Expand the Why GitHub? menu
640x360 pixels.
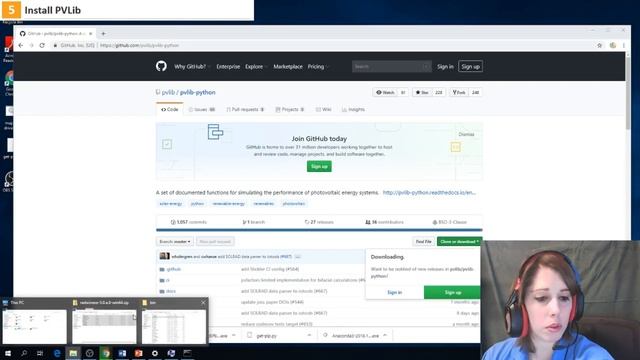point(192,67)
